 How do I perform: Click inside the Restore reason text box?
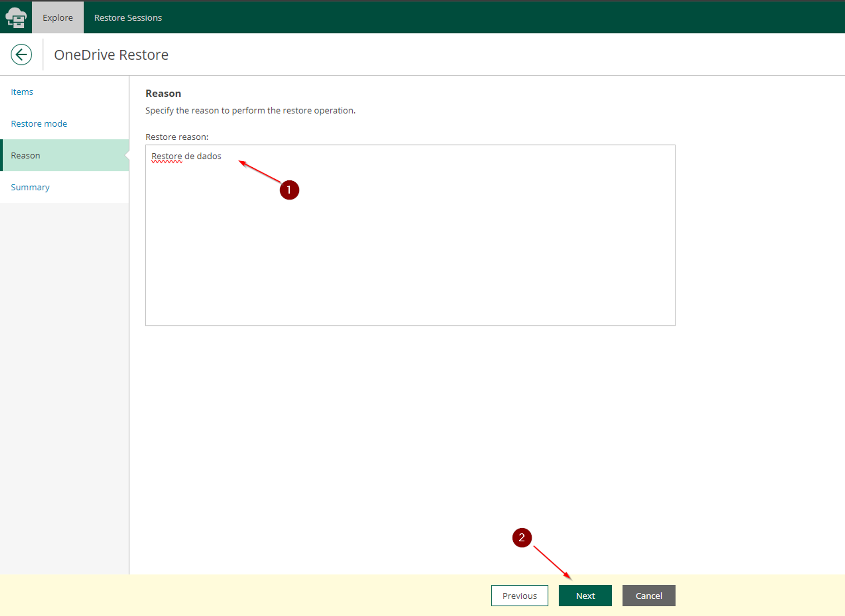(410, 235)
